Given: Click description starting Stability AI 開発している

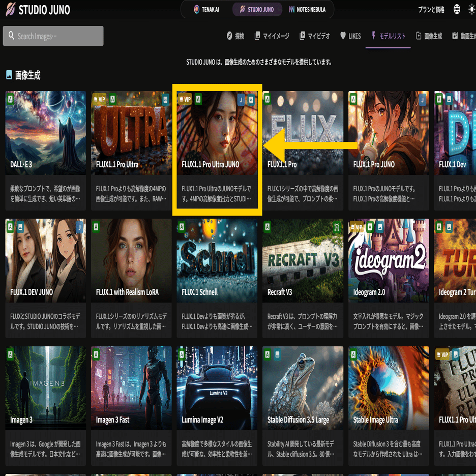Looking at the screenshot, I should 301,449.
